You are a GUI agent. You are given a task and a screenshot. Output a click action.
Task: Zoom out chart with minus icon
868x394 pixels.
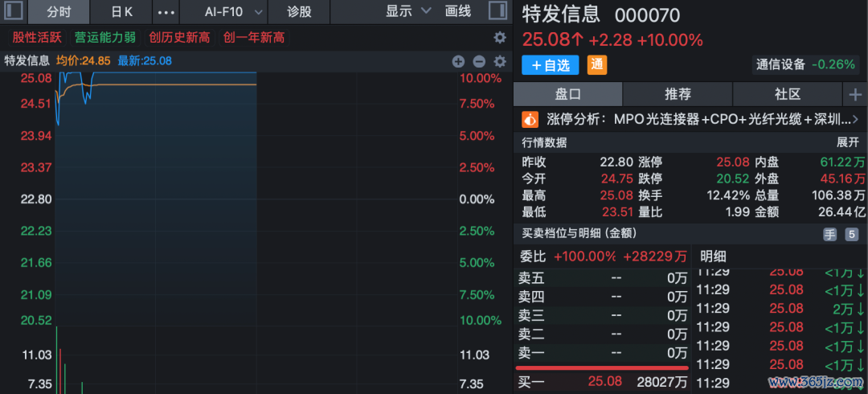coord(479,61)
